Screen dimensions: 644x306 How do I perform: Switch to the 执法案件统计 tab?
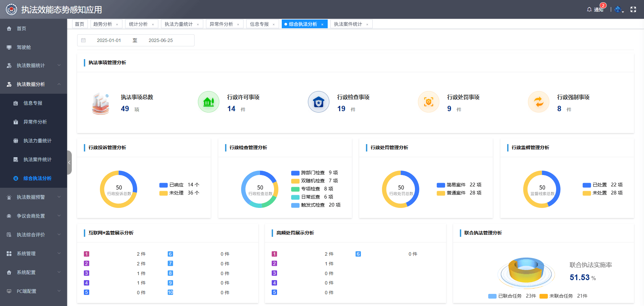[348, 24]
